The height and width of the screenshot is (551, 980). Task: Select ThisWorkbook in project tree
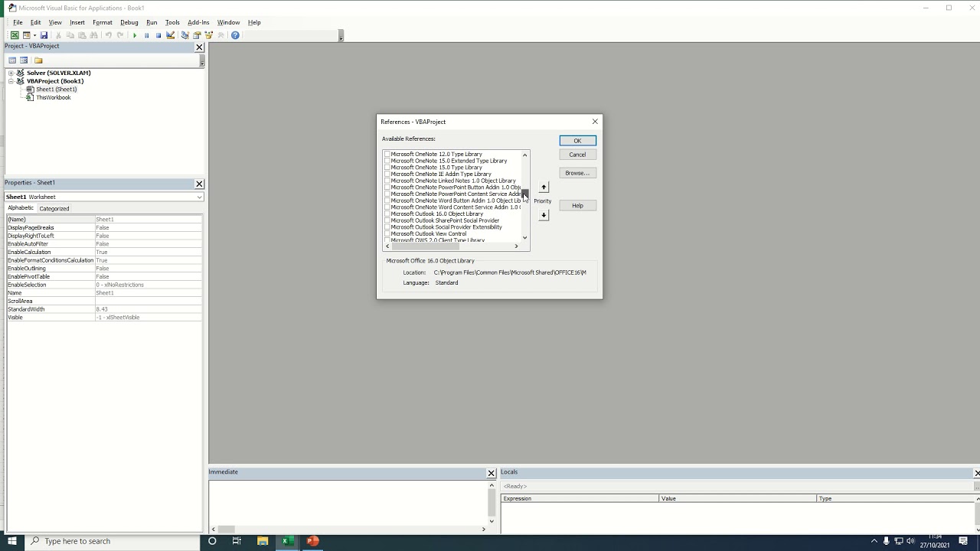pos(53,98)
